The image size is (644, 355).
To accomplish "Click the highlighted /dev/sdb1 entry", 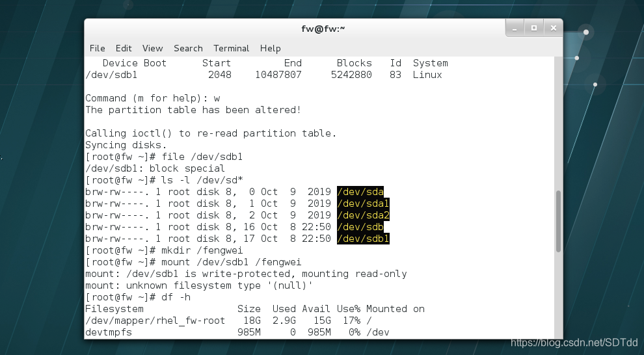I will click(x=363, y=239).
